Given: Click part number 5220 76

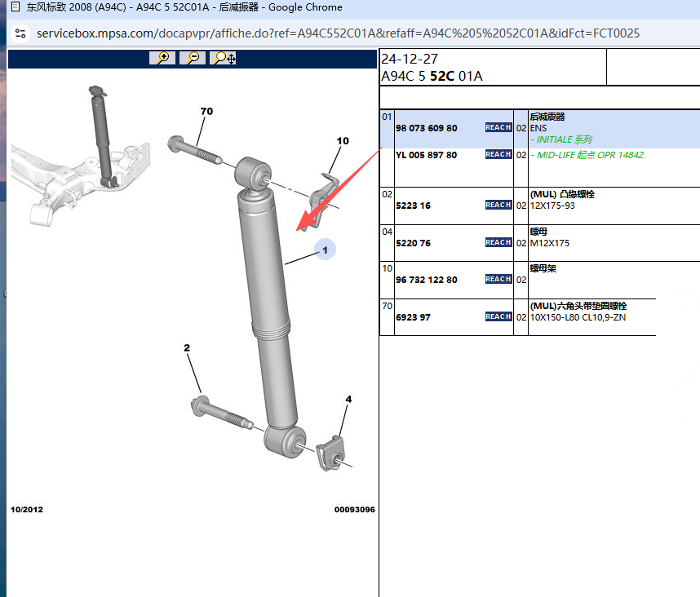Looking at the screenshot, I should click(414, 243).
